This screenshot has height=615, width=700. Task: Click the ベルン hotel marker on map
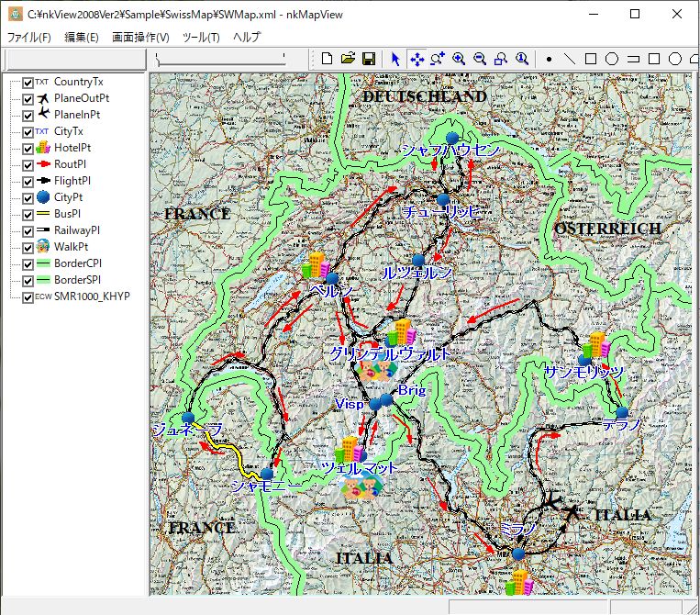click(315, 266)
